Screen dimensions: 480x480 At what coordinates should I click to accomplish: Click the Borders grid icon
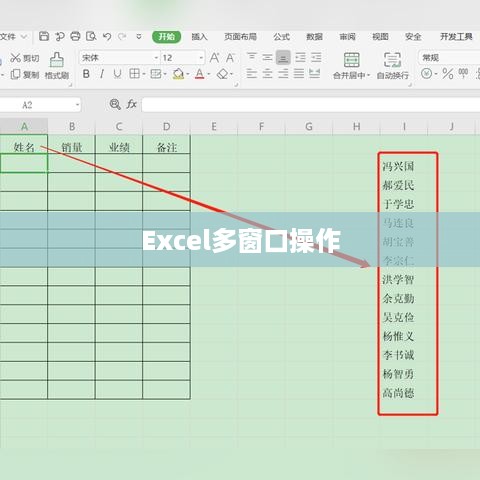coord(134,74)
